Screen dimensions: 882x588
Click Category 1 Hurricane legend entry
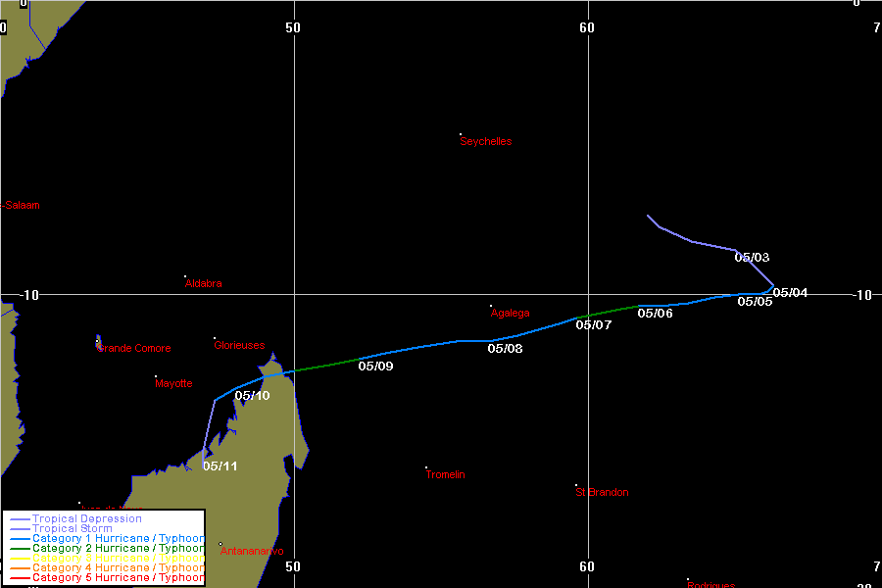pyautogui.click(x=118, y=539)
